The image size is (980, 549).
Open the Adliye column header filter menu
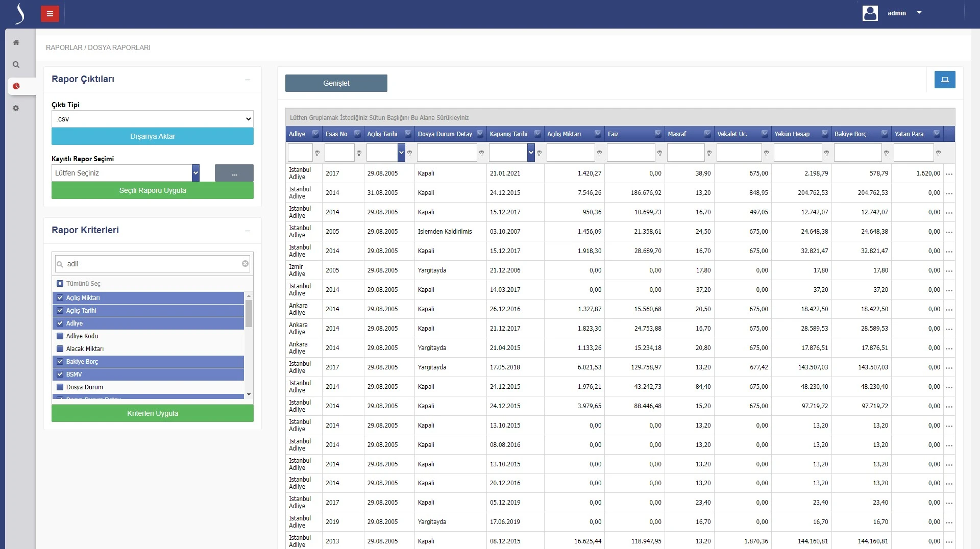click(x=315, y=134)
